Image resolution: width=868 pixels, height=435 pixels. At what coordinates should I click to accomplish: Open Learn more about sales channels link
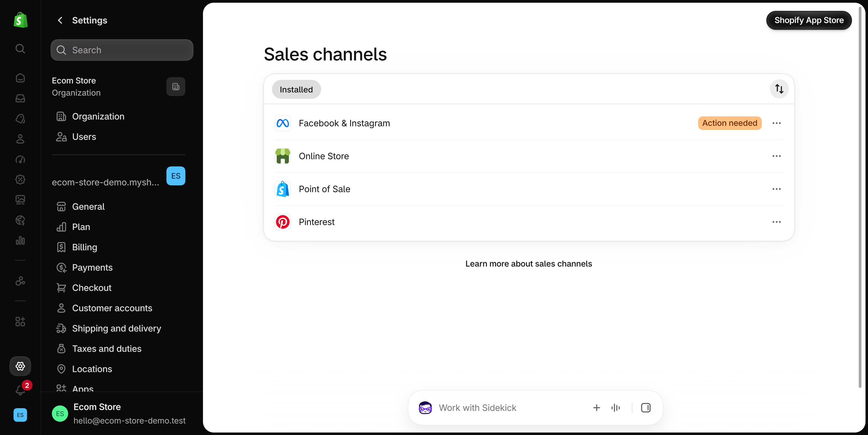click(528, 264)
